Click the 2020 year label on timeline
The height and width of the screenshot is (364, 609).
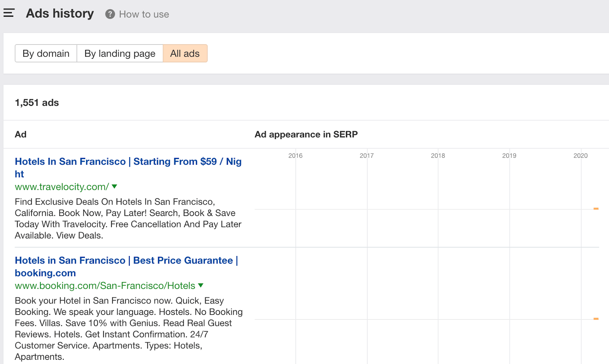pos(580,156)
